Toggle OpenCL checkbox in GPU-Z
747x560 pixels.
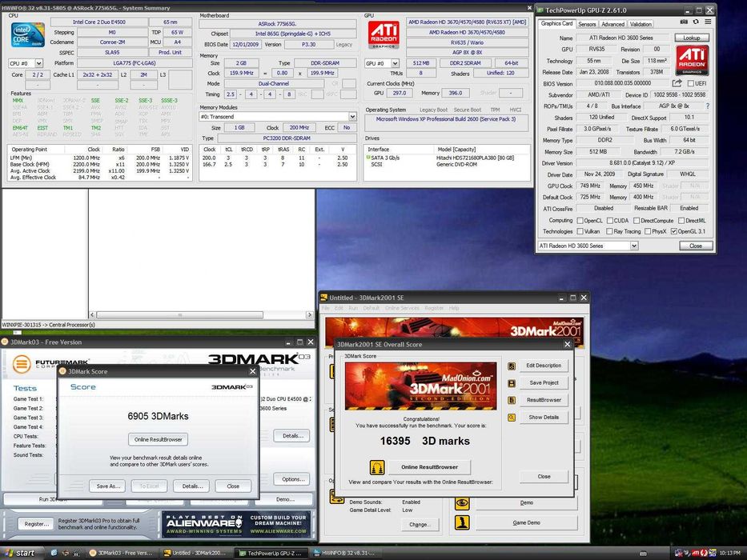(x=580, y=221)
